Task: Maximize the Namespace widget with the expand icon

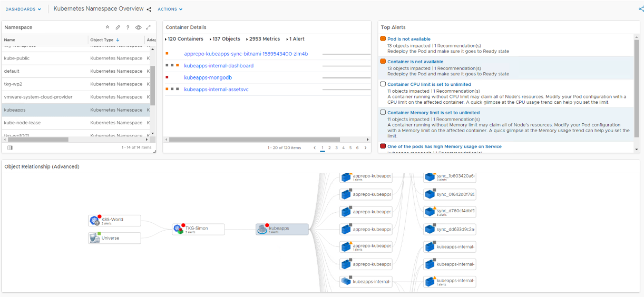Action: pyautogui.click(x=148, y=27)
